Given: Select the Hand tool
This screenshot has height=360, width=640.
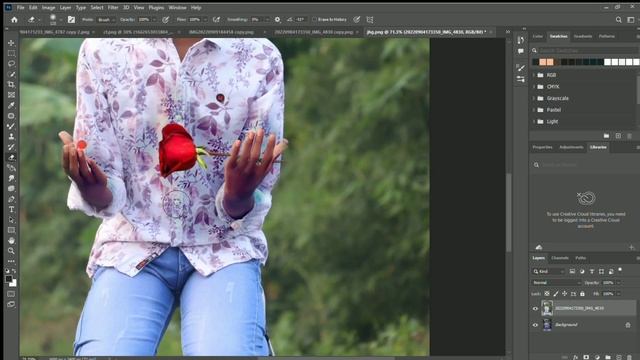Looking at the screenshot, I should [11, 240].
